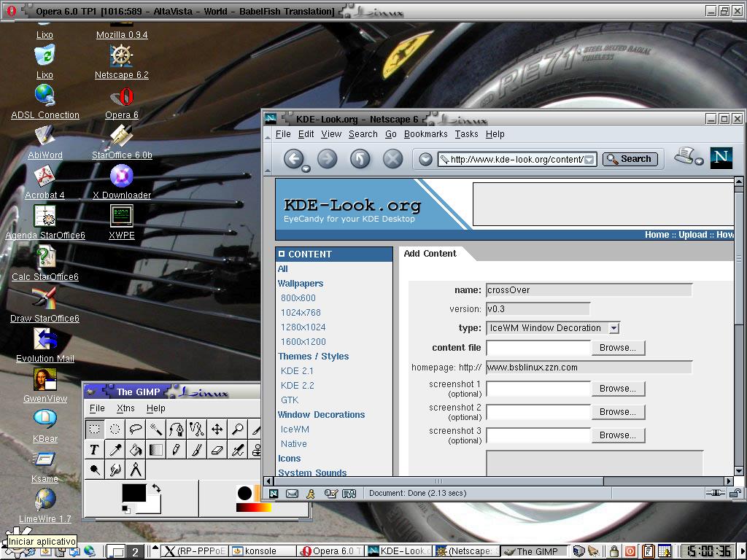Click Netscape's Back navigation button
This screenshot has width=747, height=560.
[293, 158]
